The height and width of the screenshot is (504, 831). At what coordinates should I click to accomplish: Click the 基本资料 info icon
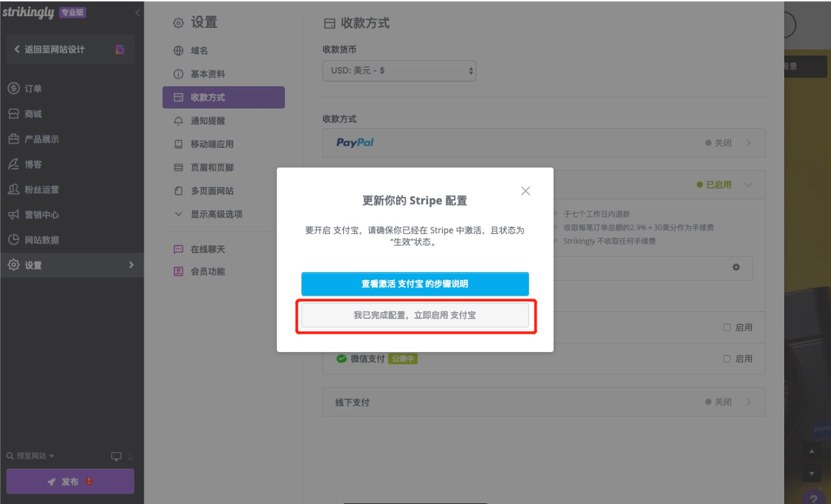point(178,74)
